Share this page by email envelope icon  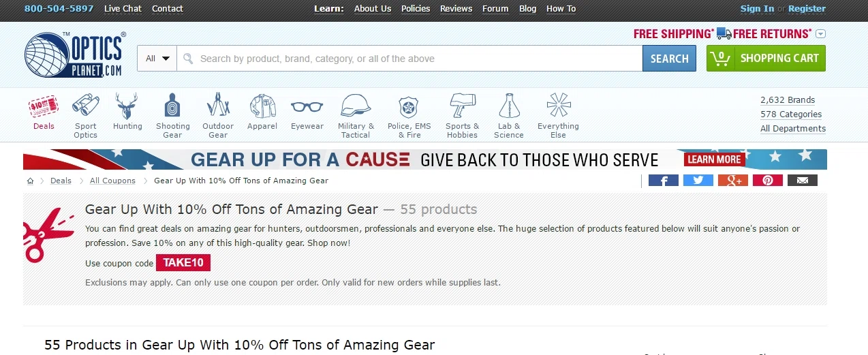click(802, 180)
